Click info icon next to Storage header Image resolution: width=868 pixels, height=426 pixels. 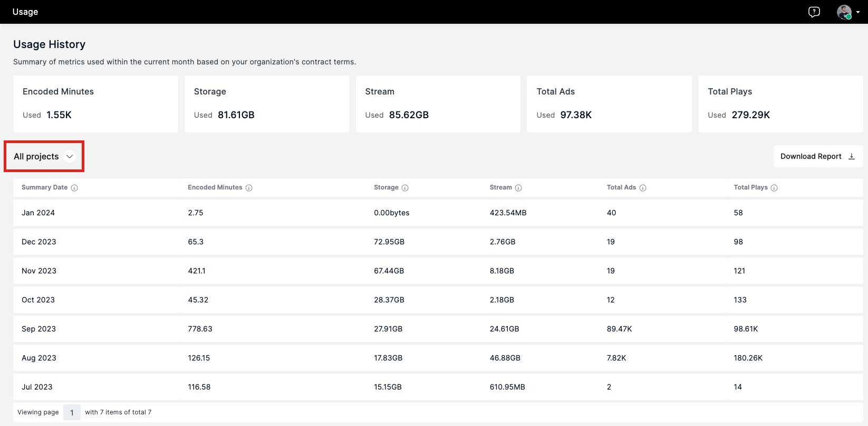pyautogui.click(x=405, y=188)
